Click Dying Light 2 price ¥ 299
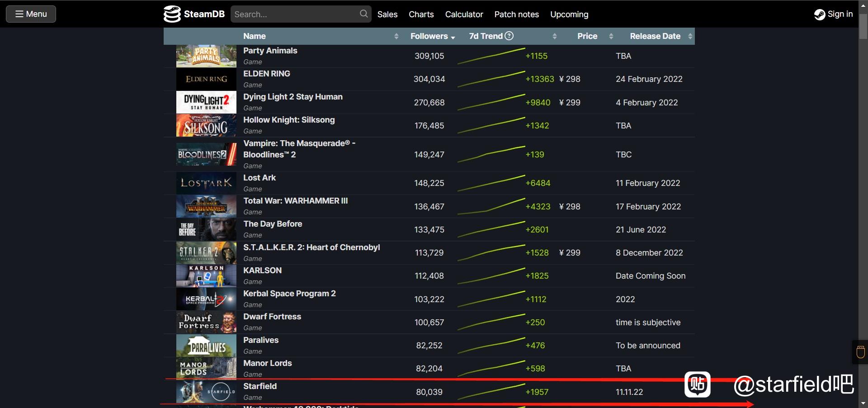Image resolution: width=868 pixels, height=408 pixels. coord(570,103)
